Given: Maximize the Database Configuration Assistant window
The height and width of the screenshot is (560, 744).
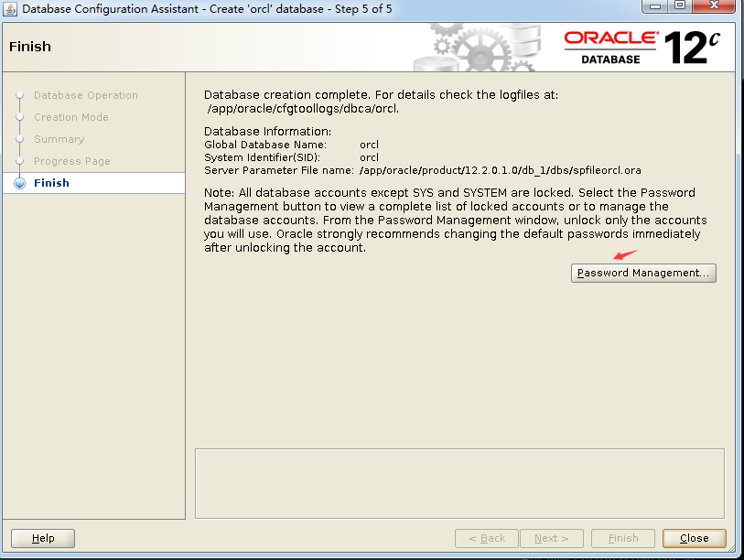Looking at the screenshot, I should [x=680, y=6].
